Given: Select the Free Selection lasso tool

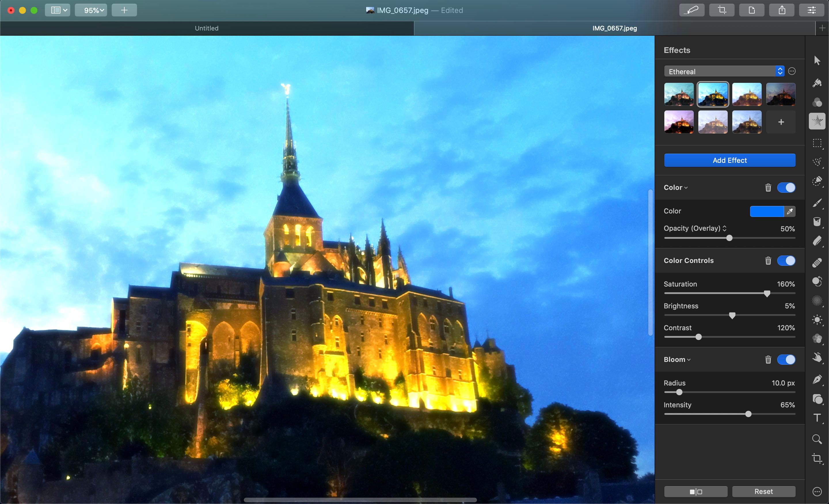Looking at the screenshot, I should click(x=817, y=162).
